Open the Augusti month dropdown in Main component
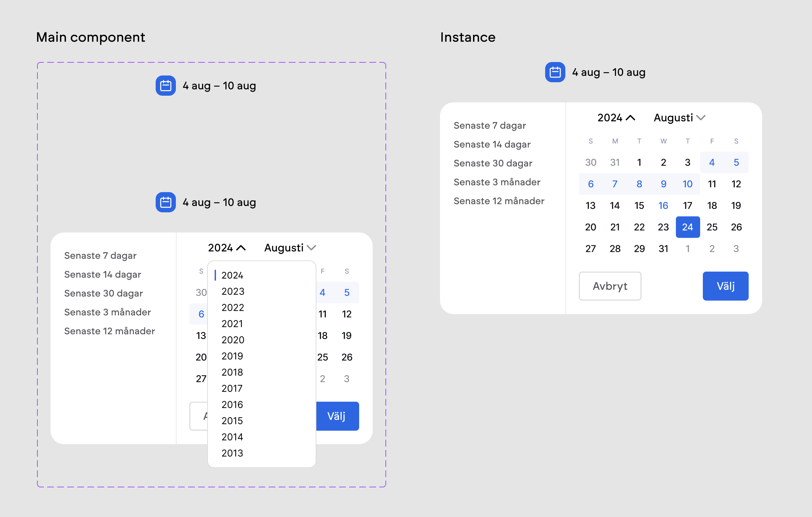 tap(290, 248)
